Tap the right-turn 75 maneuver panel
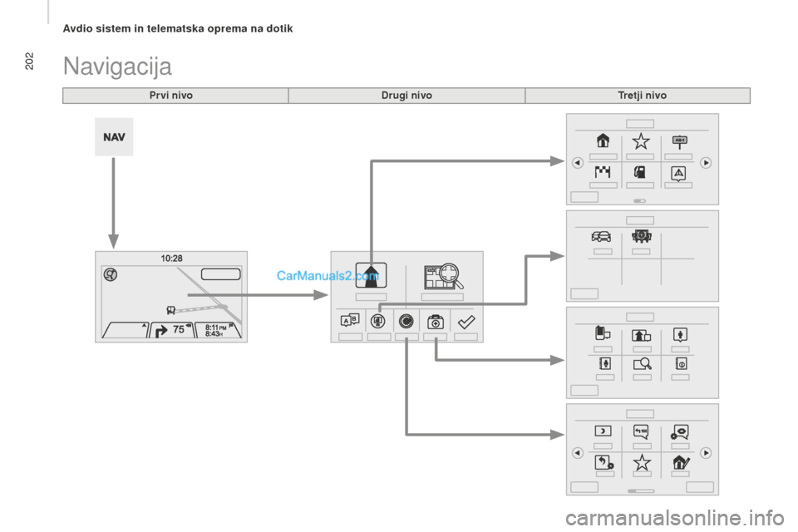The width and height of the screenshot is (798, 532). tap(173, 330)
